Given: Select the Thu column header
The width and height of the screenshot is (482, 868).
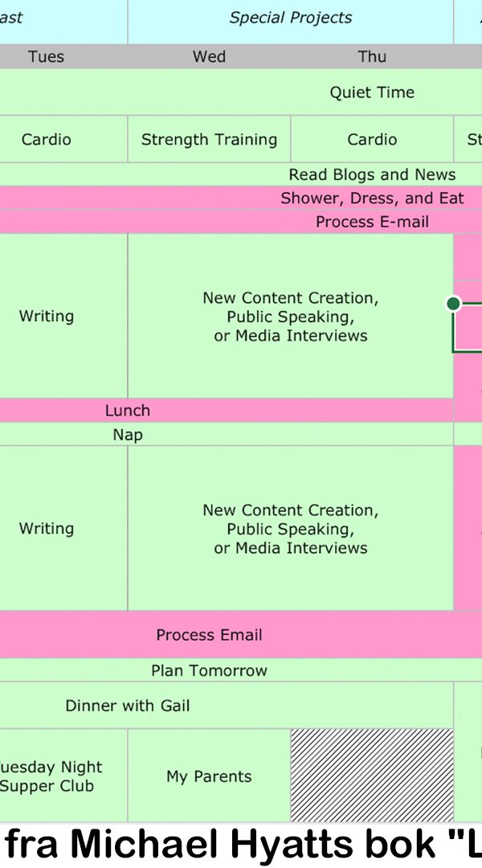Looking at the screenshot, I should tap(372, 56).
